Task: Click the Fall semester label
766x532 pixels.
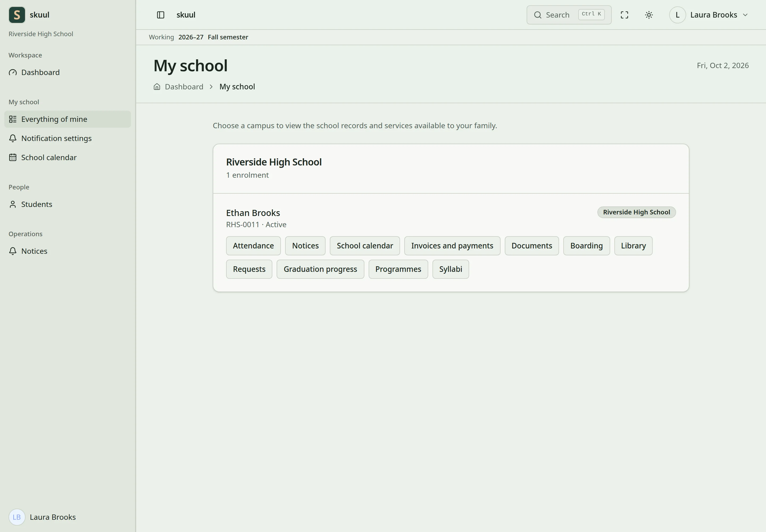Action: coord(228,37)
